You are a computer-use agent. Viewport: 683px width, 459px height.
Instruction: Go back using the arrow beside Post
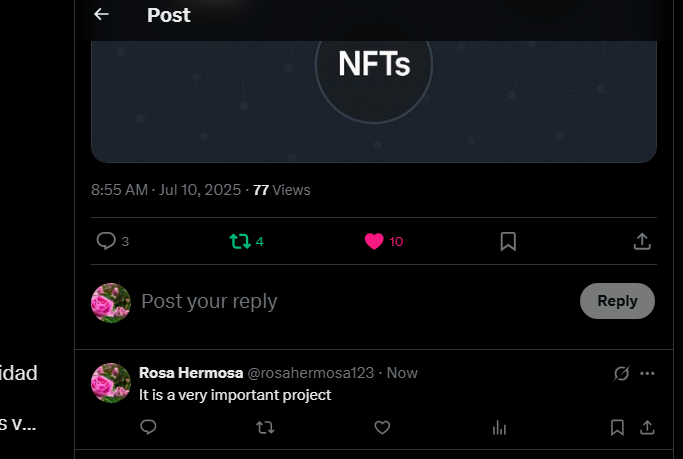(101, 14)
